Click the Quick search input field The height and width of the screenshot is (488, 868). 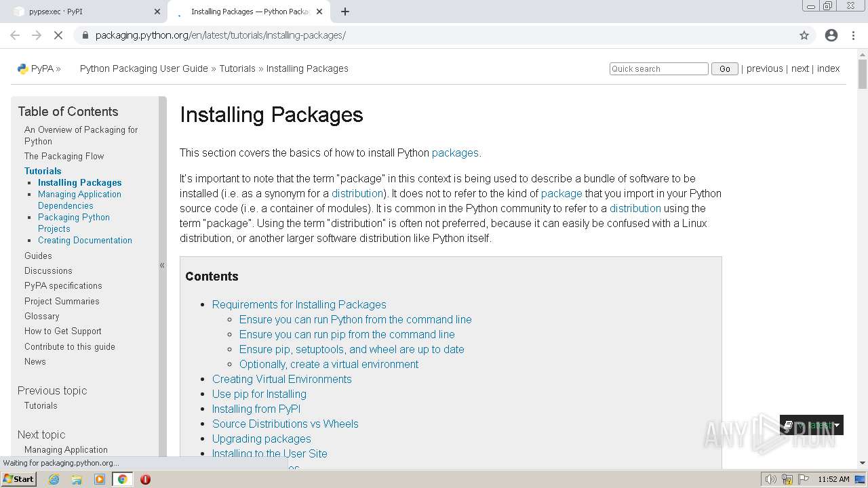658,69
